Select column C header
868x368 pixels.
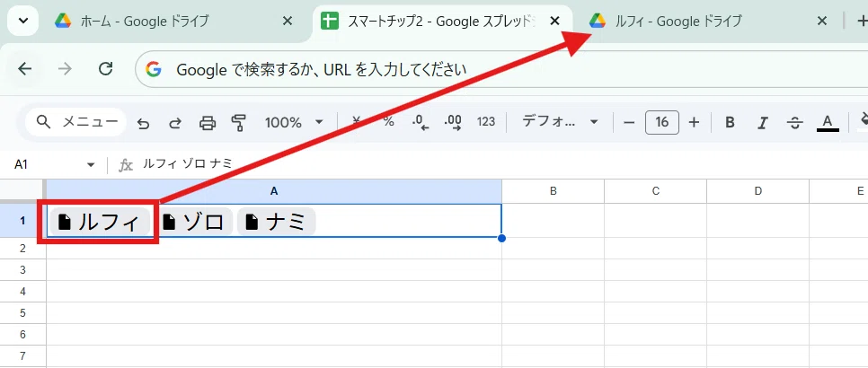click(x=655, y=191)
